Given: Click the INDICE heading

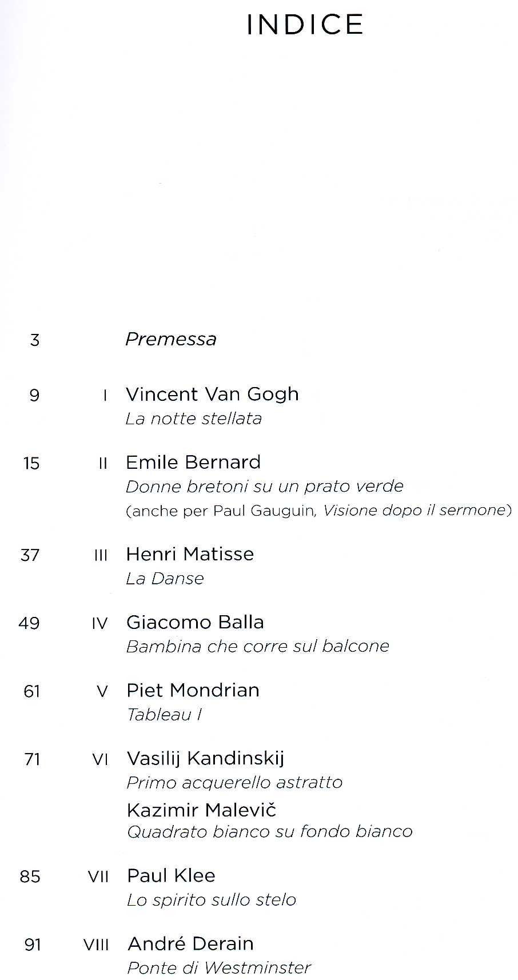Looking at the screenshot, I should click(x=305, y=25).
